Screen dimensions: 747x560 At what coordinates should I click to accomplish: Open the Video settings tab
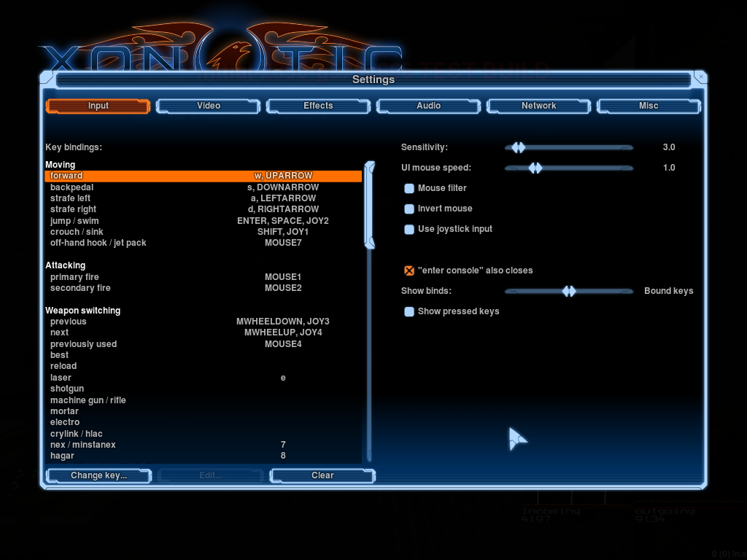(208, 106)
